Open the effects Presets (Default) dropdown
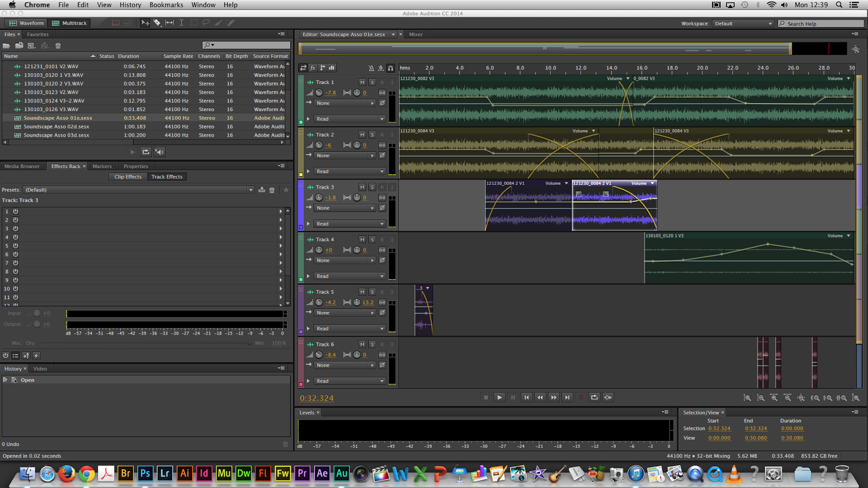Image resolution: width=868 pixels, height=488 pixels. point(139,190)
